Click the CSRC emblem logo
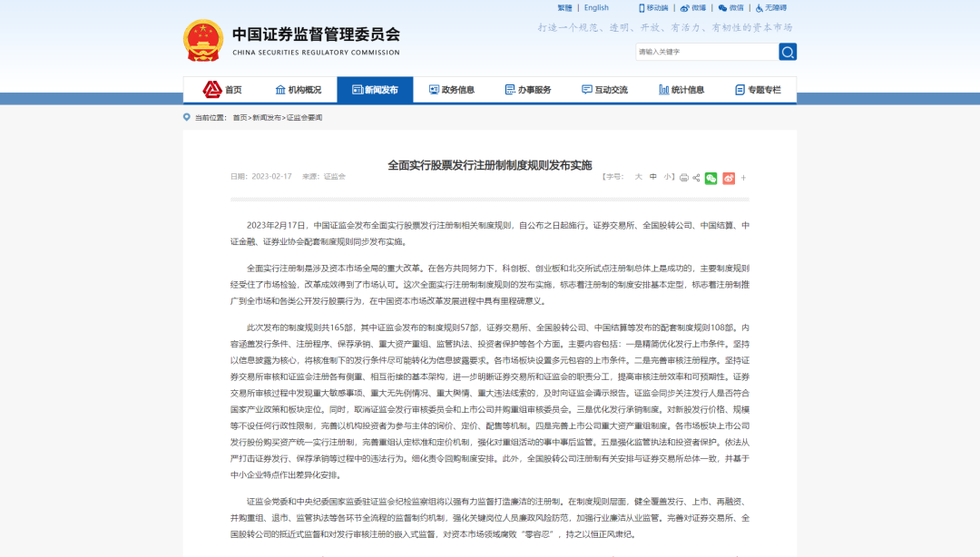Image resolution: width=980 pixels, height=557 pixels. (201, 41)
